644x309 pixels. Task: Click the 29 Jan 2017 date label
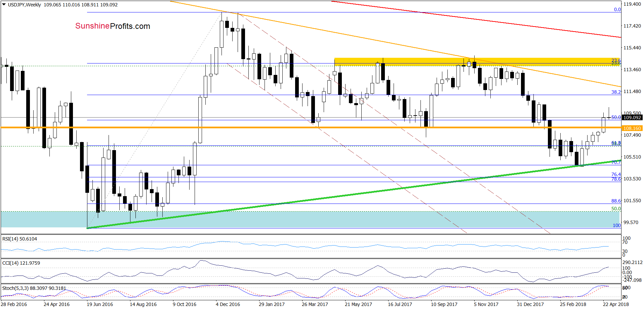click(272, 304)
